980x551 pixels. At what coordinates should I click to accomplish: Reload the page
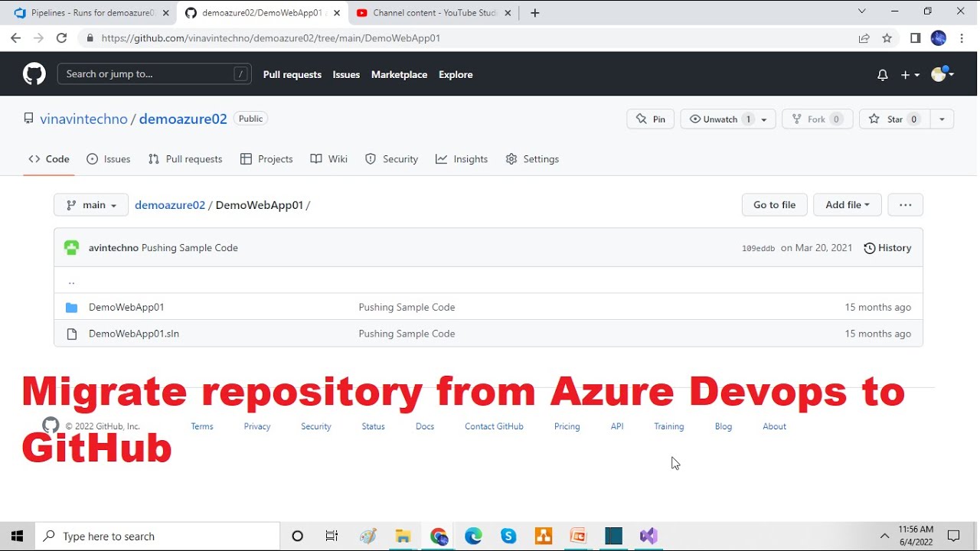click(61, 37)
